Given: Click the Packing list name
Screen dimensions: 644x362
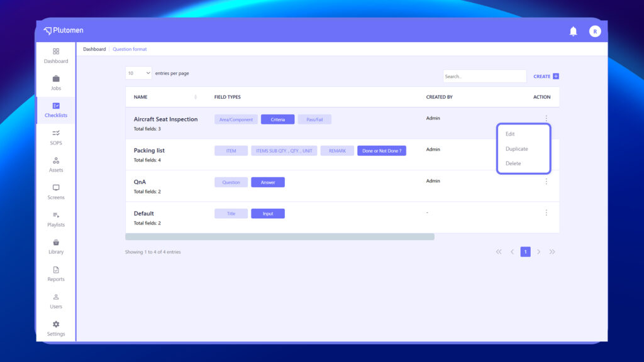Looking at the screenshot, I should point(149,150).
